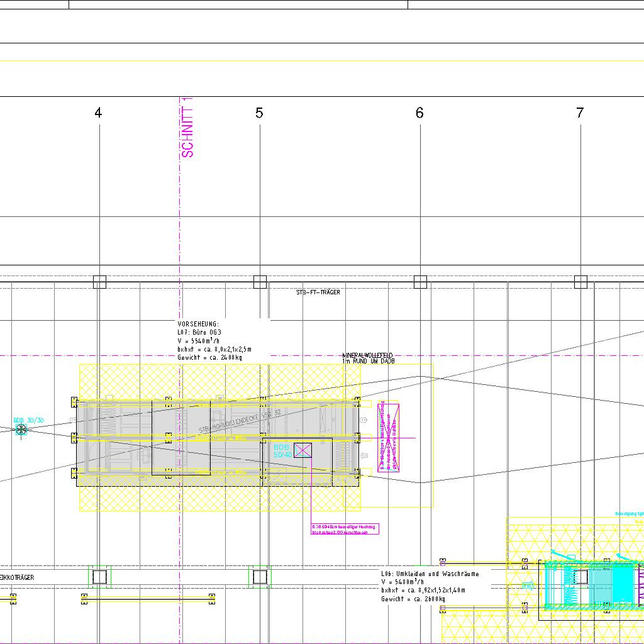
Task: Click the column square at axis 4
Action: pyautogui.click(x=99, y=282)
